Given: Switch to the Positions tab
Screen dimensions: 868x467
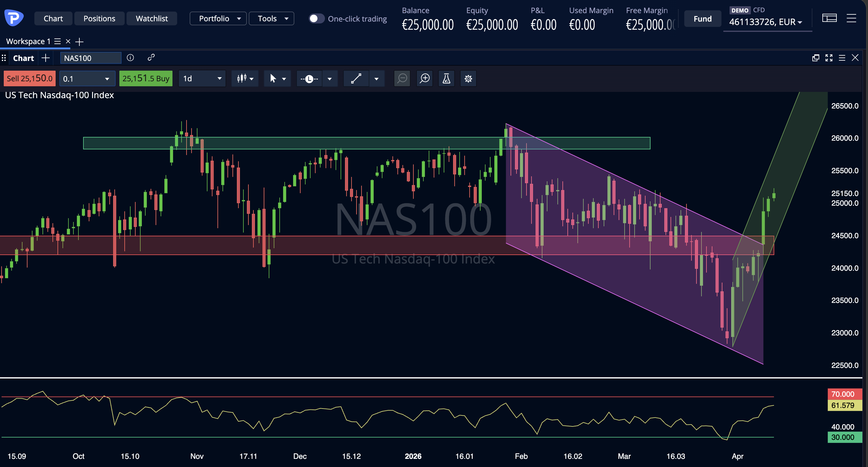Looking at the screenshot, I should click(x=99, y=18).
